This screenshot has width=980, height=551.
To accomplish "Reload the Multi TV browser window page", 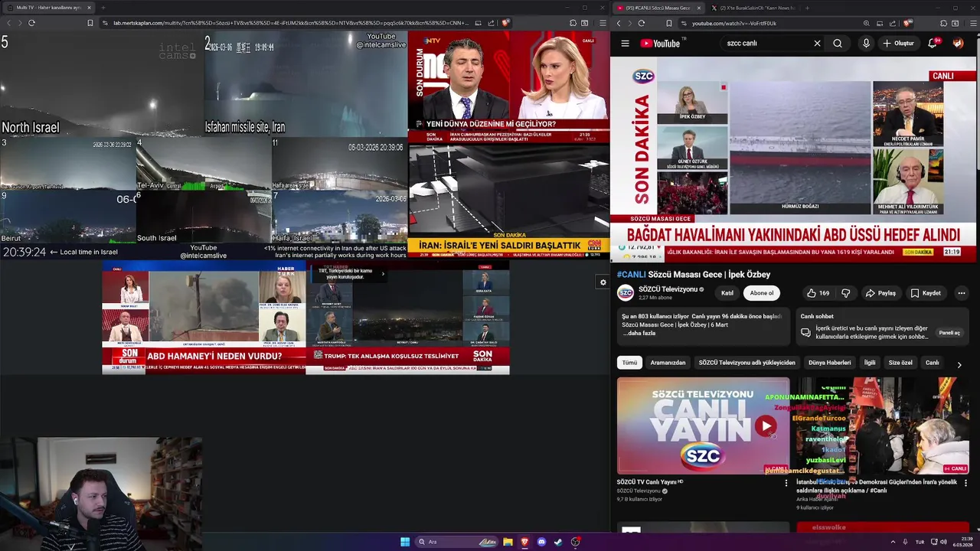I will pos(31,23).
